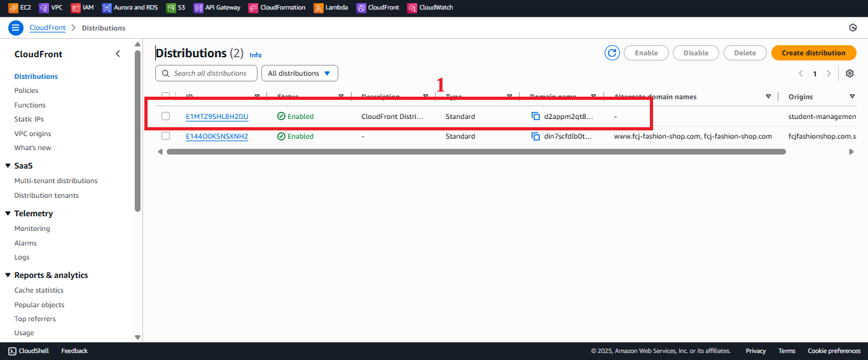
Task: Open Popular objects report
Action: tap(39, 305)
